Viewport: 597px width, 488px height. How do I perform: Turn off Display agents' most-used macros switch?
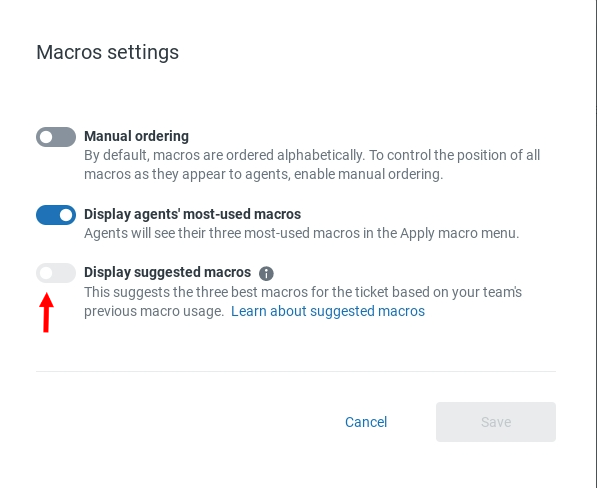click(56, 215)
